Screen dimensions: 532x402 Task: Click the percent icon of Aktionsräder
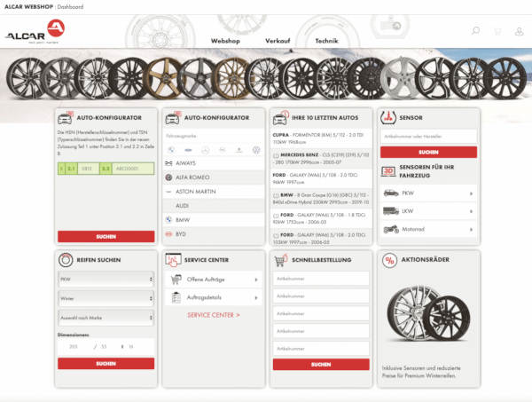pos(389,260)
